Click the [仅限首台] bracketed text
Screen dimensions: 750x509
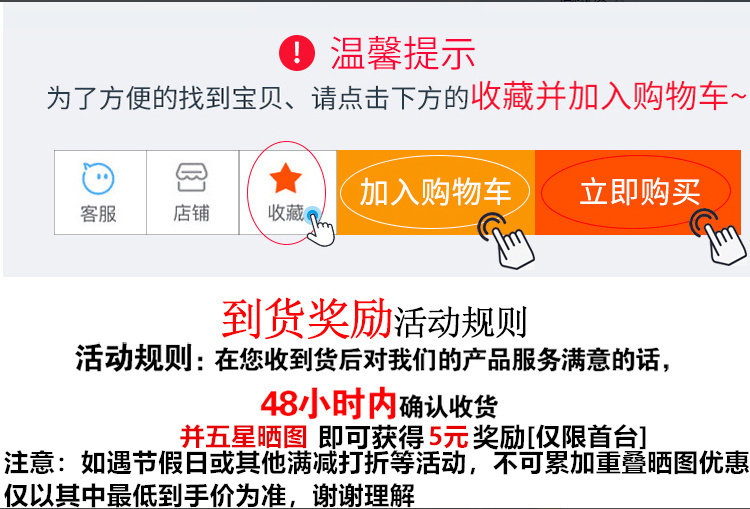click(586, 436)
